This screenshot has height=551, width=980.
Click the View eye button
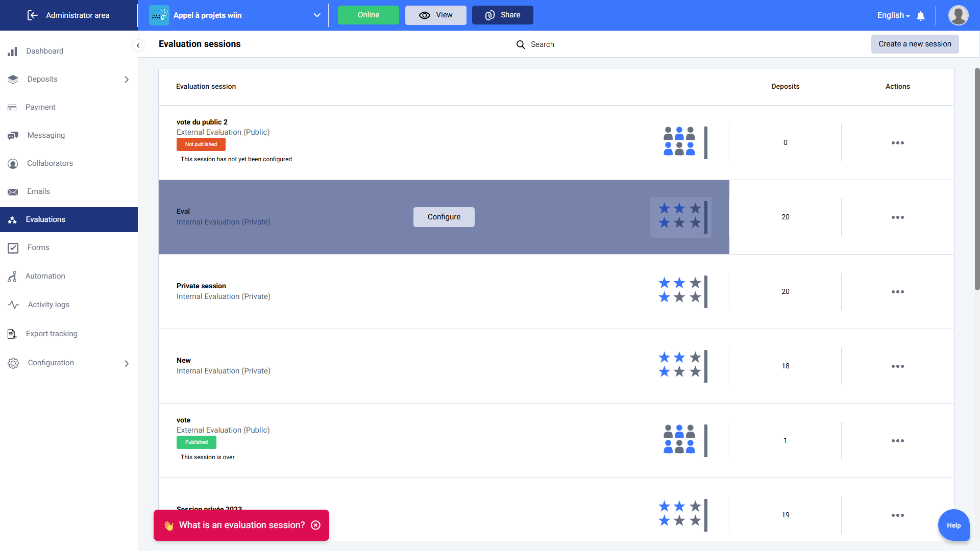point(435,15)
